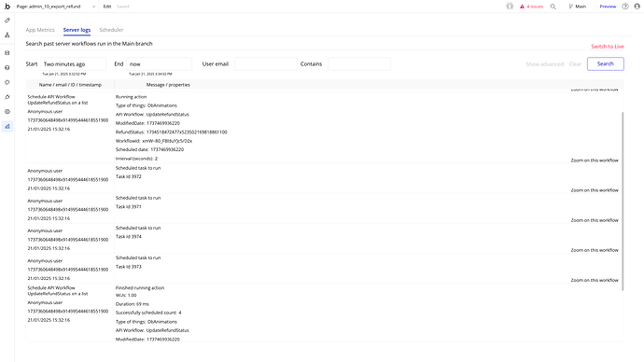
Task: Open the gift icon in top bar
Action: coord(510,7)
